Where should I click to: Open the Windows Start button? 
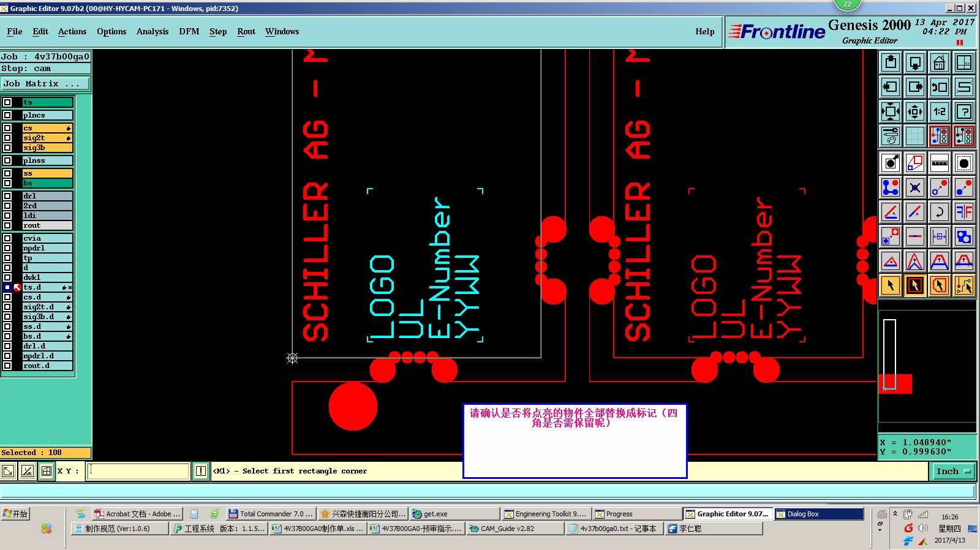click(x=15, y=514)
